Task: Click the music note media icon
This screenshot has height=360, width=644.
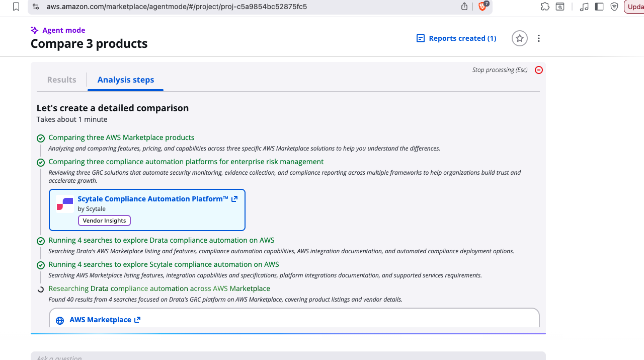Action: point(584,7)
